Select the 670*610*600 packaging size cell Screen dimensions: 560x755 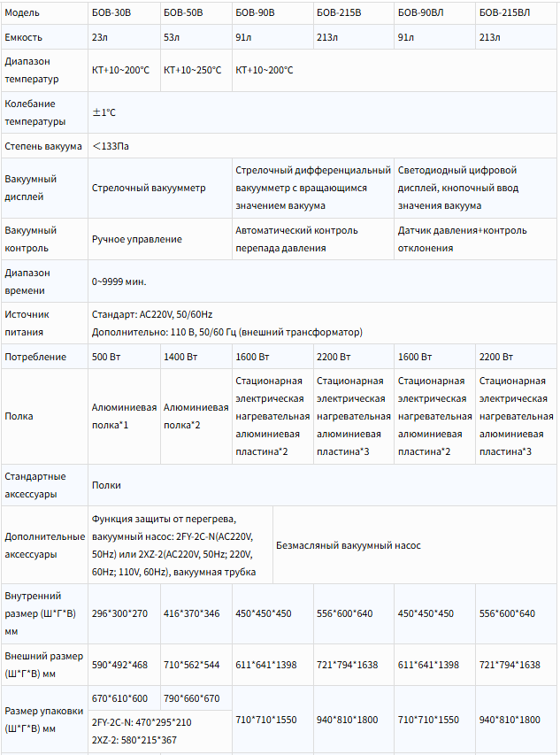click(x=119, y=698)
